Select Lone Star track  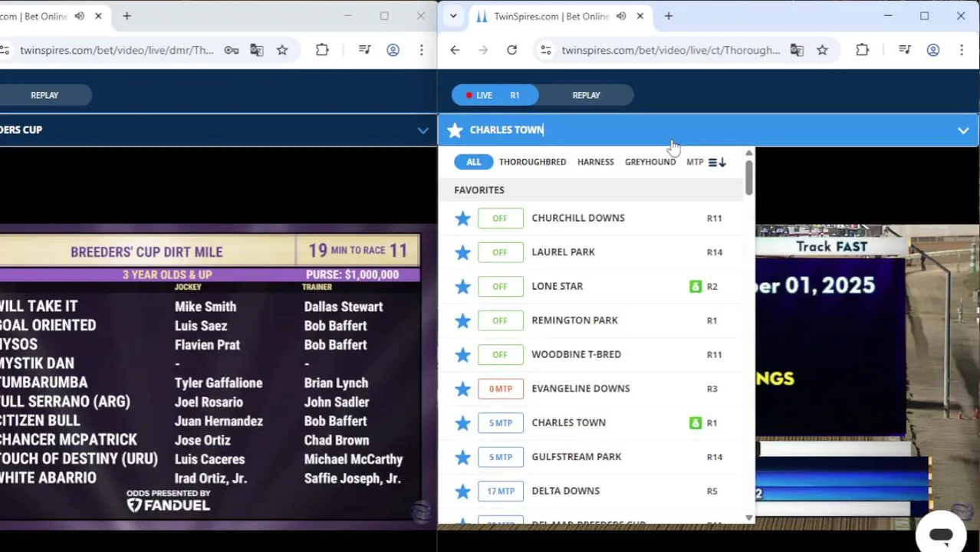click(x=557, y=286)
